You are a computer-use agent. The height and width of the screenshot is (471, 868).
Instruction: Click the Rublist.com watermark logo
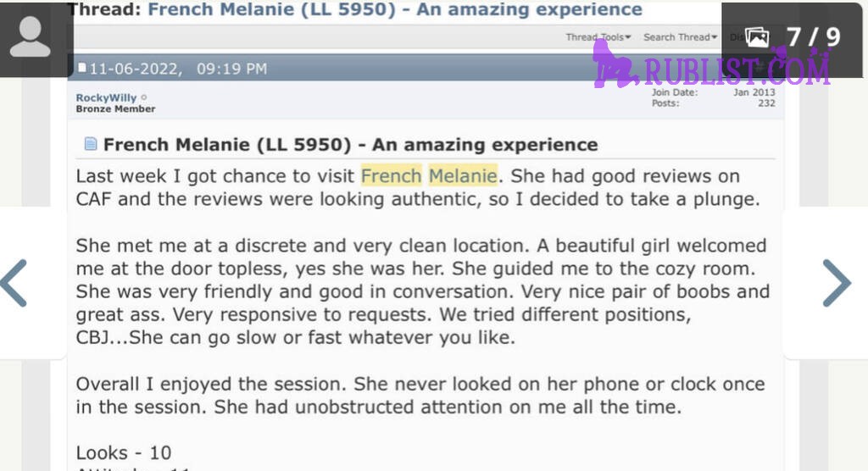(712, 68)
